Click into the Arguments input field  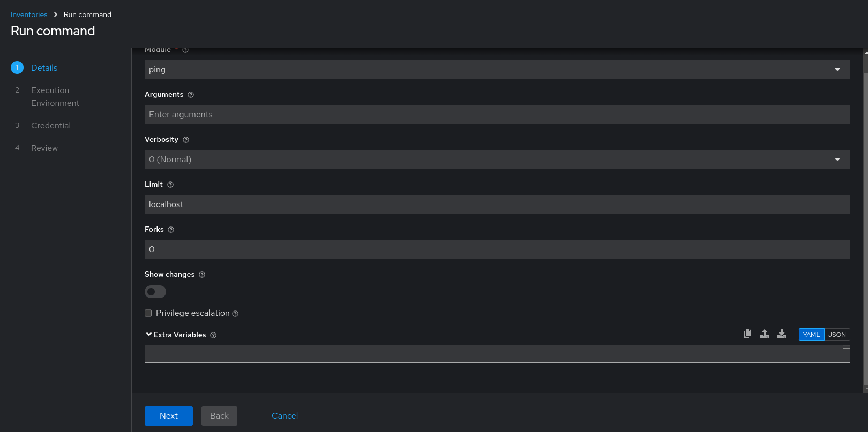497,115
